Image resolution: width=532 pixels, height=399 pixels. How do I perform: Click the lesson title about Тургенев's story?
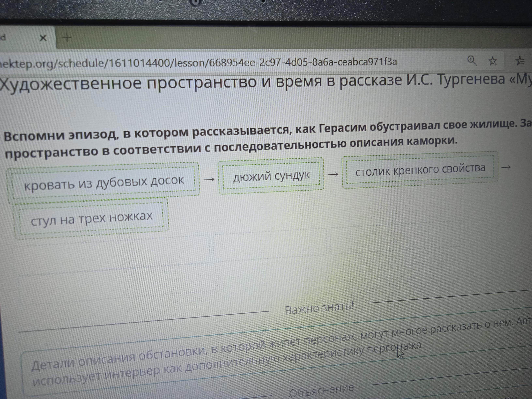265,82
